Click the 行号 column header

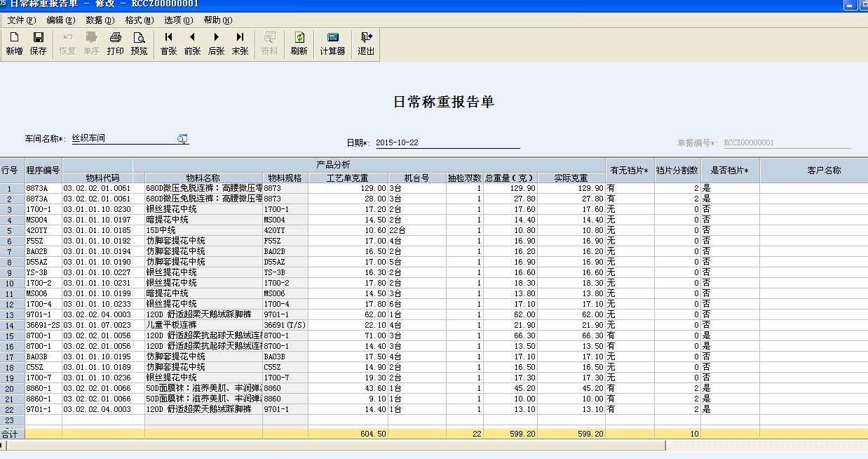[13, 170]
